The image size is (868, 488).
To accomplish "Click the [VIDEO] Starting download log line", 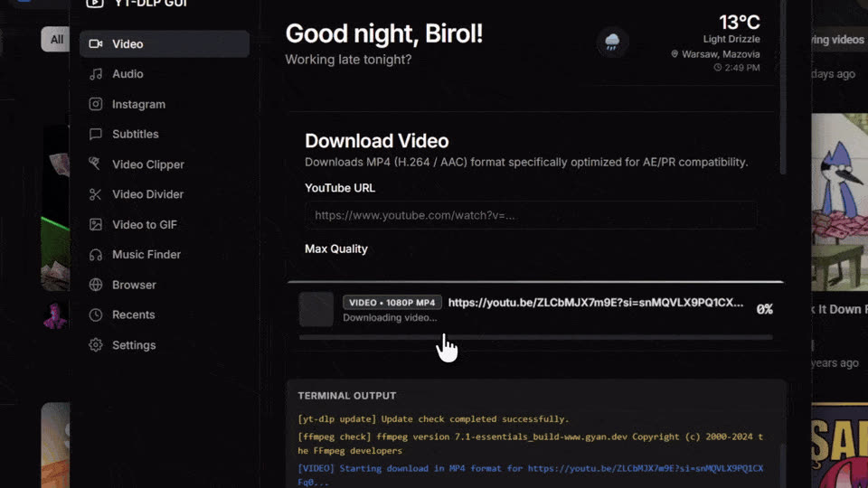I will (x=531, y=474).
